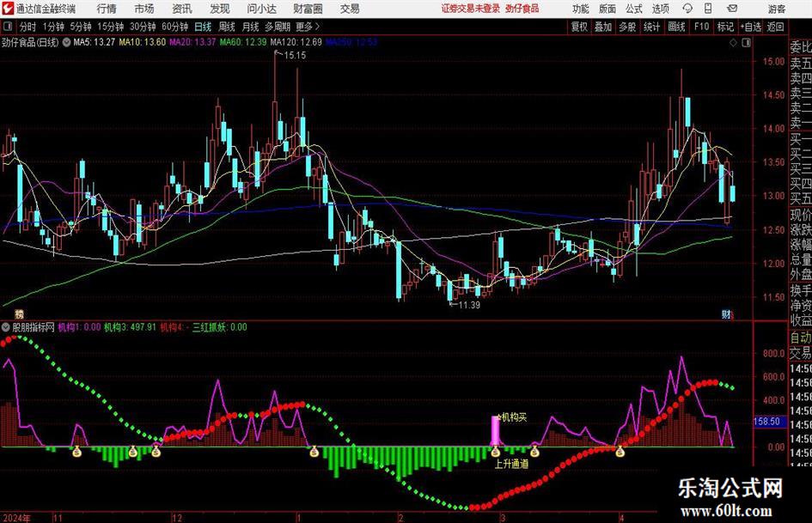Open the 发现 menu
Image resolution: width=812 pixels, height=523 pixels.
point(220,9)
